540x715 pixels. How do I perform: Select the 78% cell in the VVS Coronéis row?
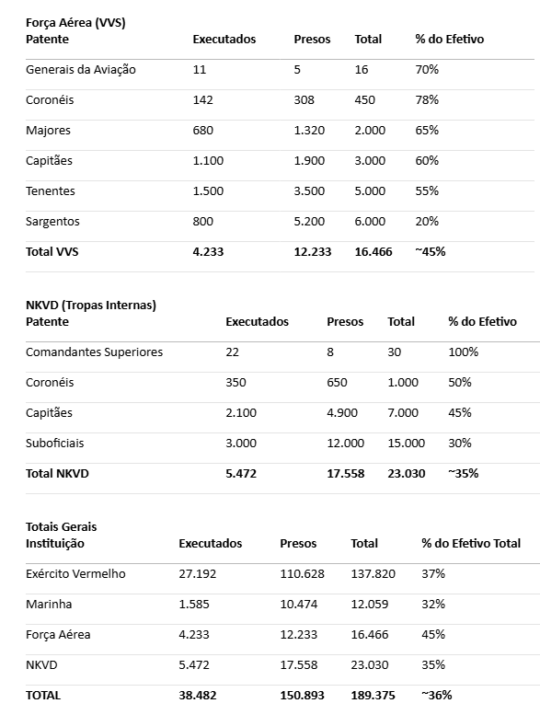[426, 100]
